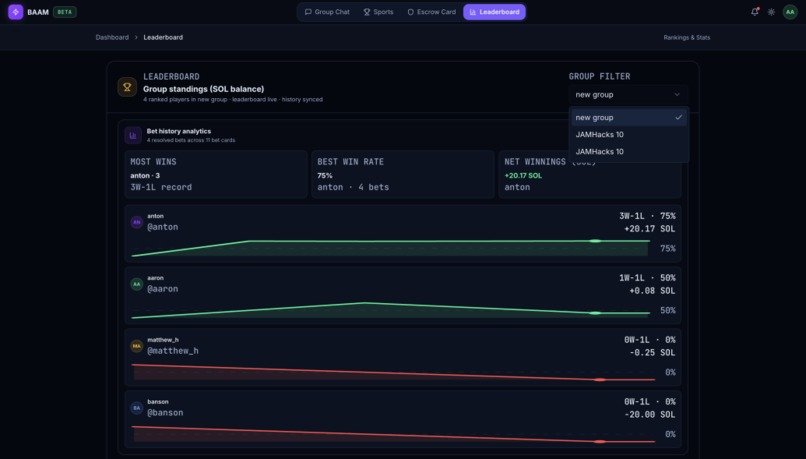The width and height of the screenshot is (806, 459).
Task: Click '4 resolved bets across 11 bet cards'
Action: click(x=191, y=140)
